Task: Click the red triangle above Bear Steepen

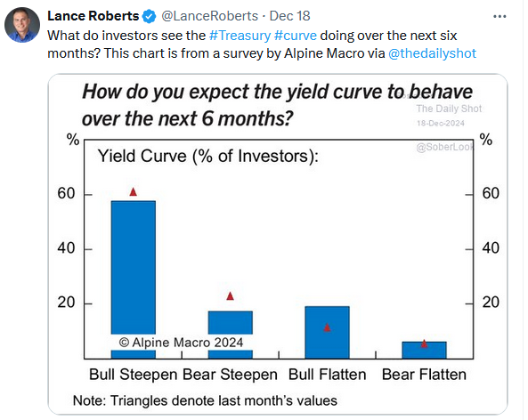Action: 231,295
